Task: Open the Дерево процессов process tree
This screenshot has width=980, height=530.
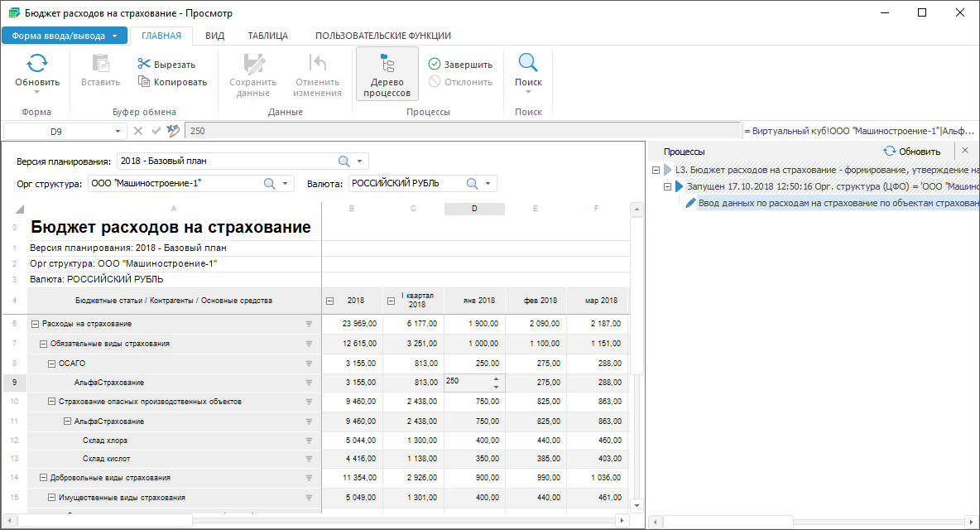Action: tap(387, 73)
